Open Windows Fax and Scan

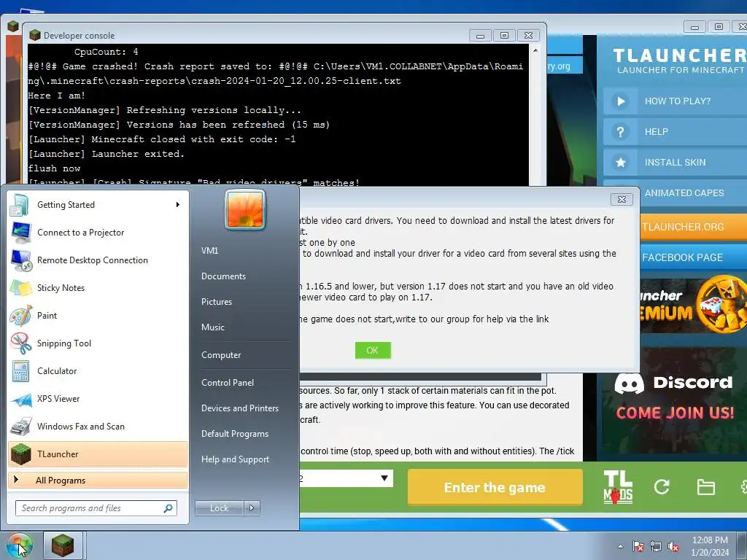click(x=97, y=426)
